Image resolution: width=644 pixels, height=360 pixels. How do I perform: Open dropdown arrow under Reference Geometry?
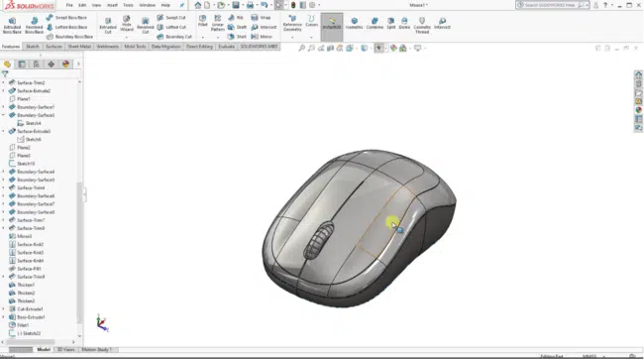(x=292, y=37)
